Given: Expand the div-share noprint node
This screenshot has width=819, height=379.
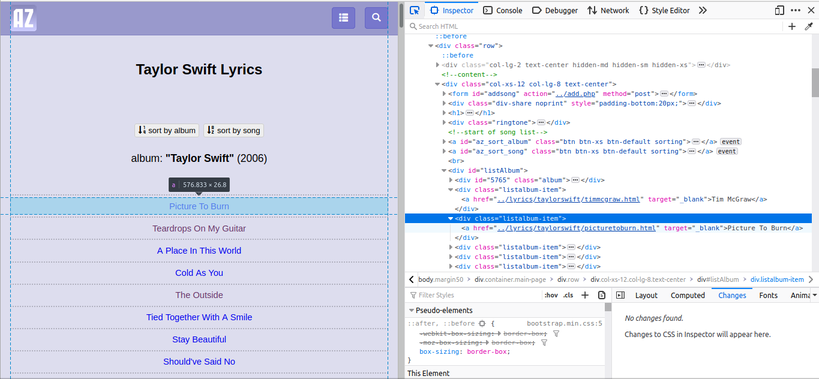Looking at the screenshot, I should (444, 103).
